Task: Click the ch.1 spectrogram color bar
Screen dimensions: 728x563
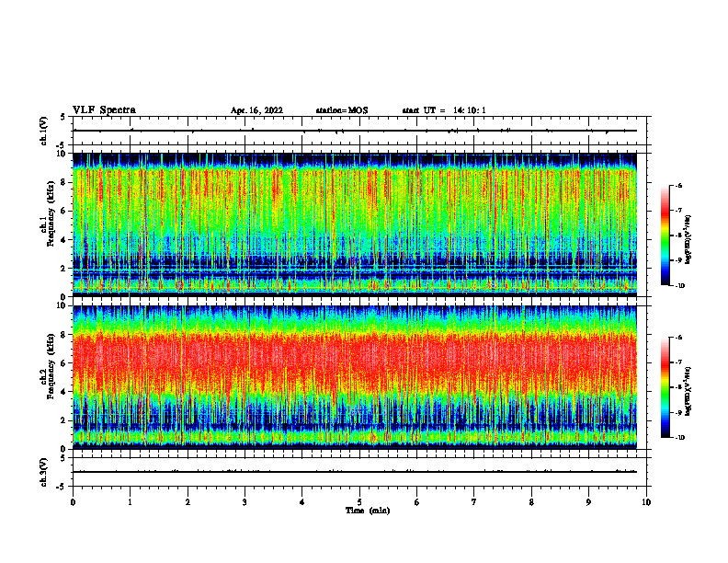Action: point(665,236)
